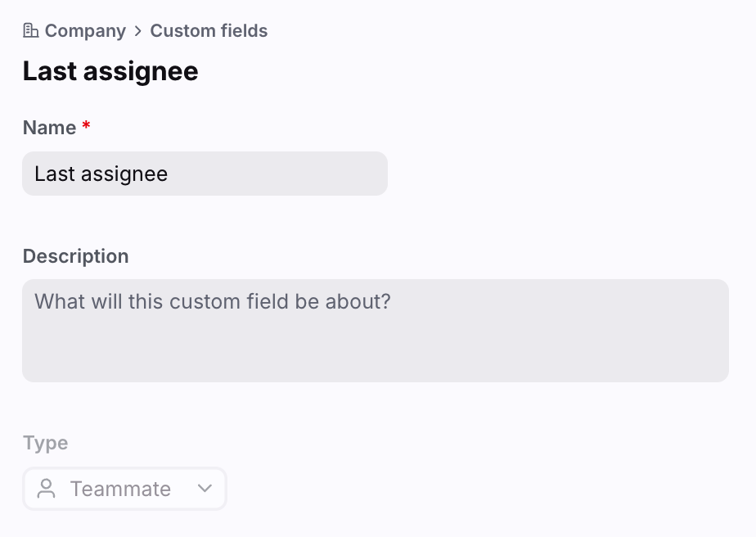This screenshot has width=756, height=537.
Task: Click the word 'Company' next to the building icon
Action: (85, 31)
